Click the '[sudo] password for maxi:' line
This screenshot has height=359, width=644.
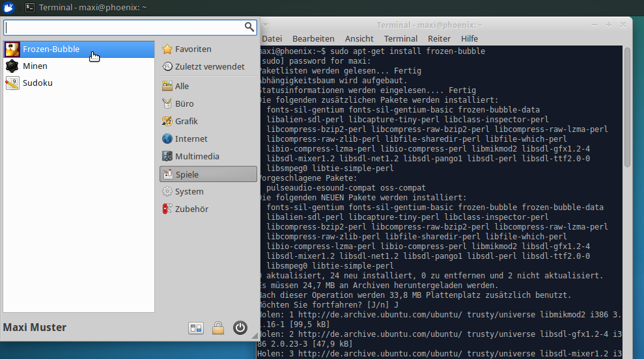click(315, 61)
